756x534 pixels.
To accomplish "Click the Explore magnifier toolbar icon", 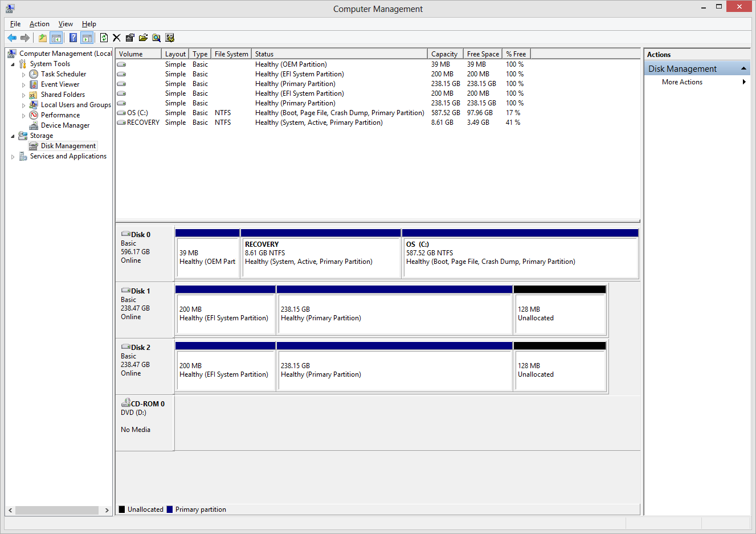I will [156, 38].
